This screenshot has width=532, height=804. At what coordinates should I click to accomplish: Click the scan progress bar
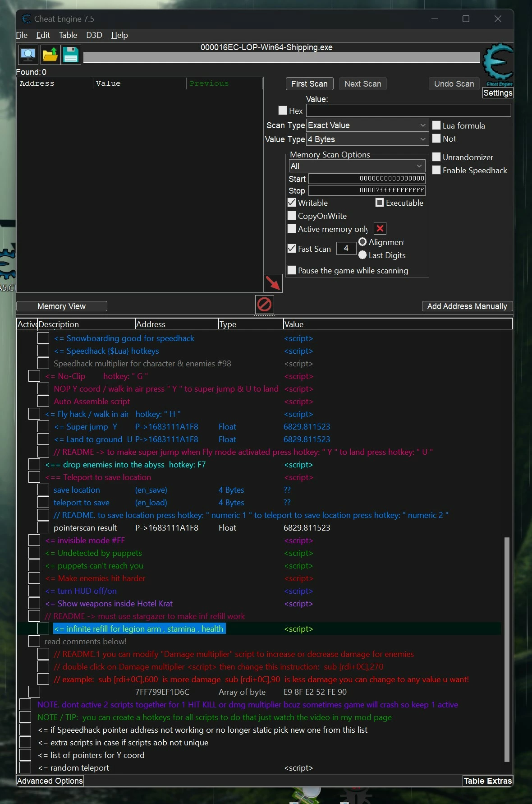click(x=282, y=57)
